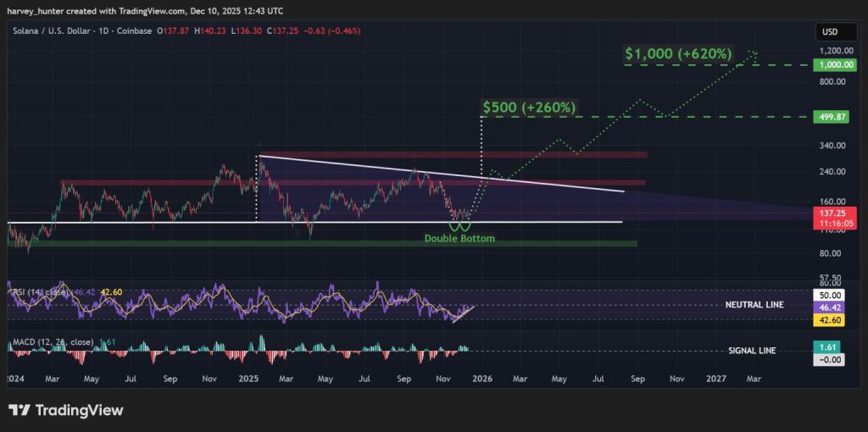The height and width of the screenshot is (432, 868).
Task: Click the SIGNAL LINE label
Action: point(752,351)
